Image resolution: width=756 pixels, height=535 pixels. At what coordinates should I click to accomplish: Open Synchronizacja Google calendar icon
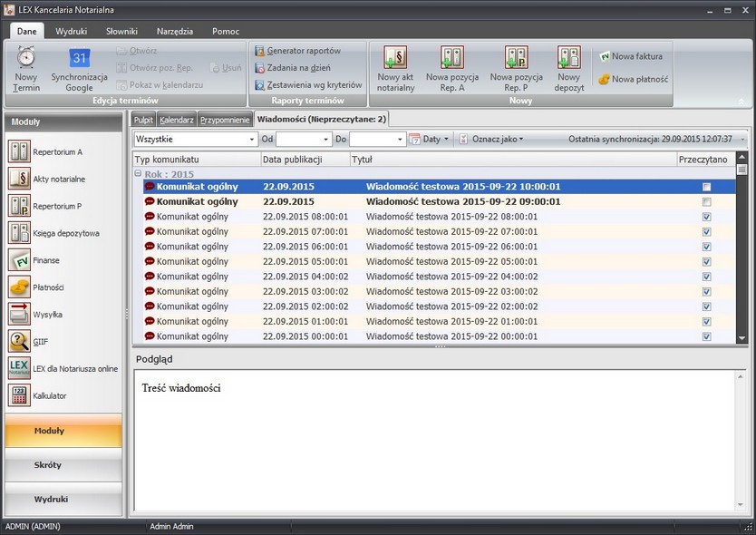point(79,59)
